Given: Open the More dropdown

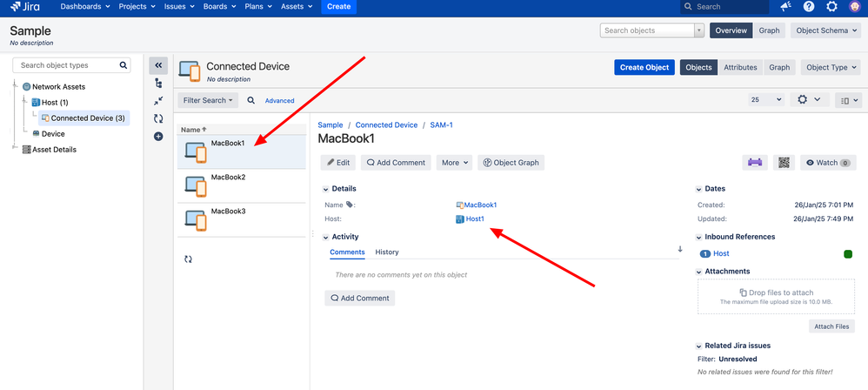Looking at the screenshot, I should (x=454, y=163).
